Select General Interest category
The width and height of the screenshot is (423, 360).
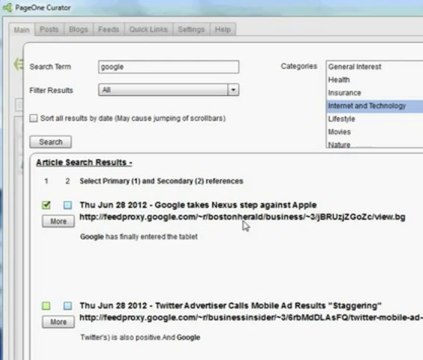375,67
